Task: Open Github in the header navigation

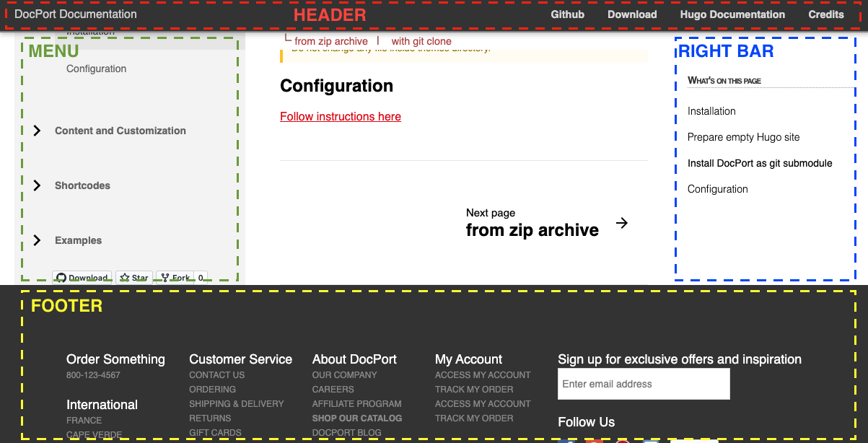Action: pyautogui.click(x=567, y=14)
